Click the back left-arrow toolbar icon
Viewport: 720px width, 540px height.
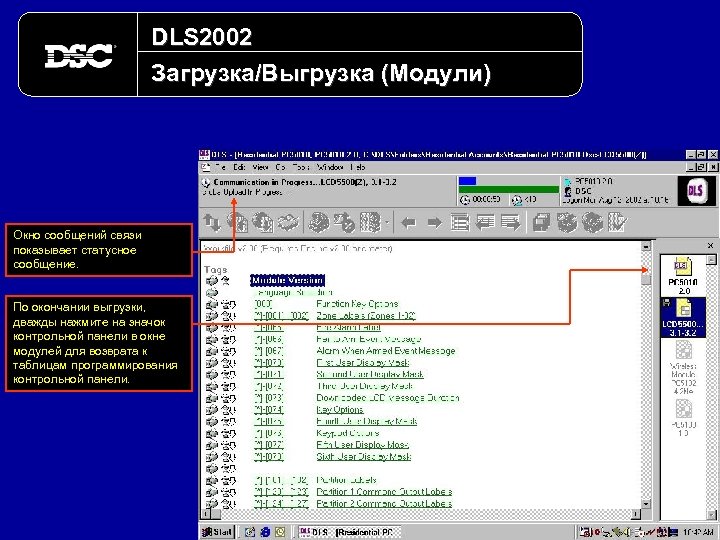pos(408,223)
